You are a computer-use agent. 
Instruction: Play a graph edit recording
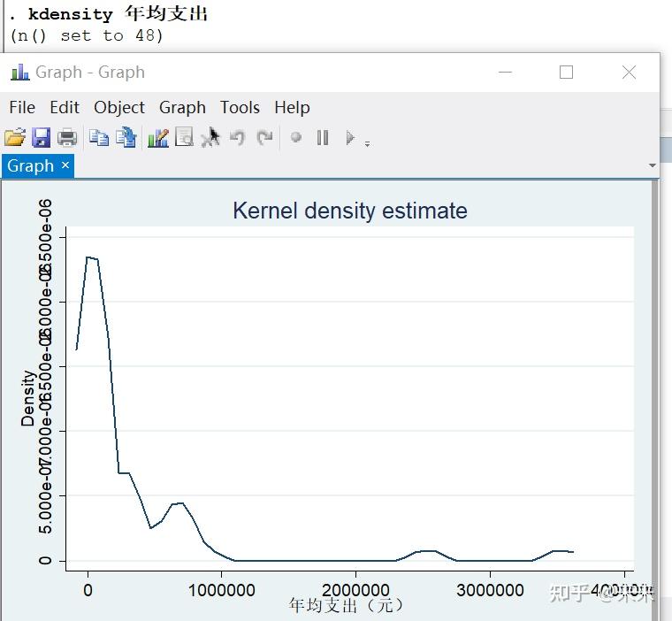pyautogui.click(x=350, y=138)
